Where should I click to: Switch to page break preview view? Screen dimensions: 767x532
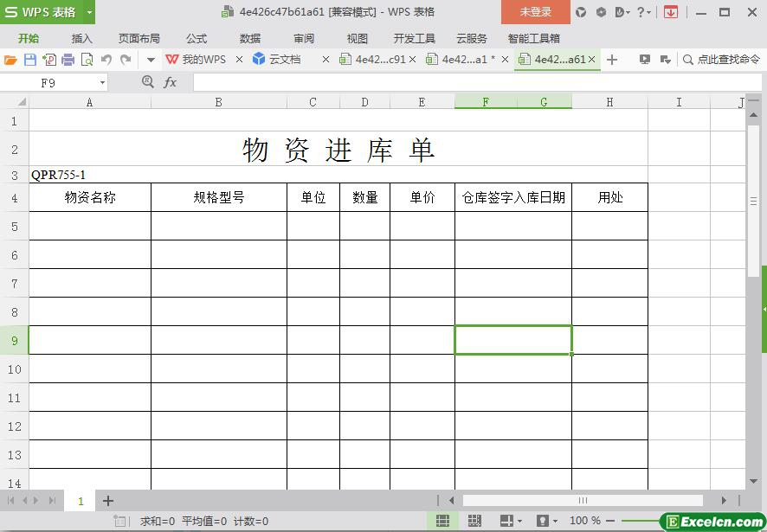pos(474,521)
